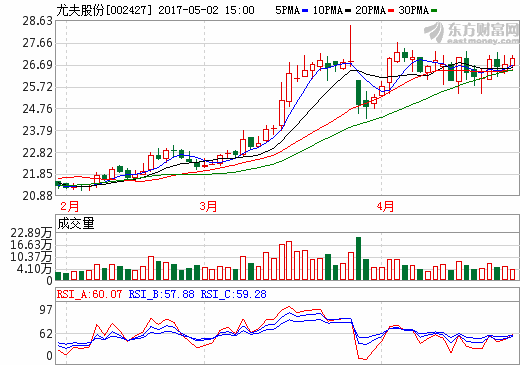520x365 pixels.
Task: Click the 28.63 price axis label
Action: tap(37, 21)
